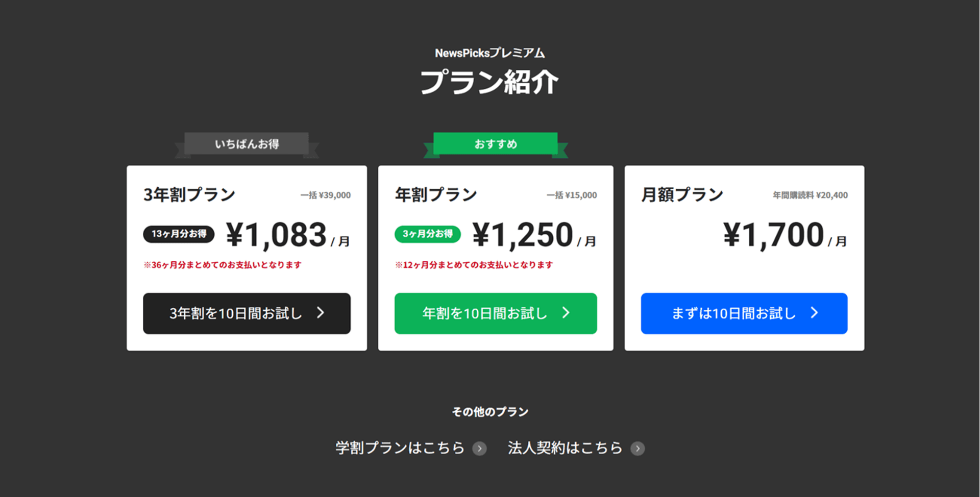Choose the blue まずは10日間お試し button
The height and width of the screenshot is (497, 980).
coord(733,313)
